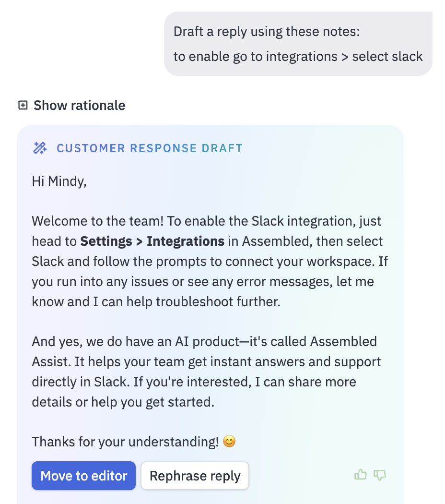Click the magic wand draft icon
This screenshot has height=504, width=445.
coord(40,148)
